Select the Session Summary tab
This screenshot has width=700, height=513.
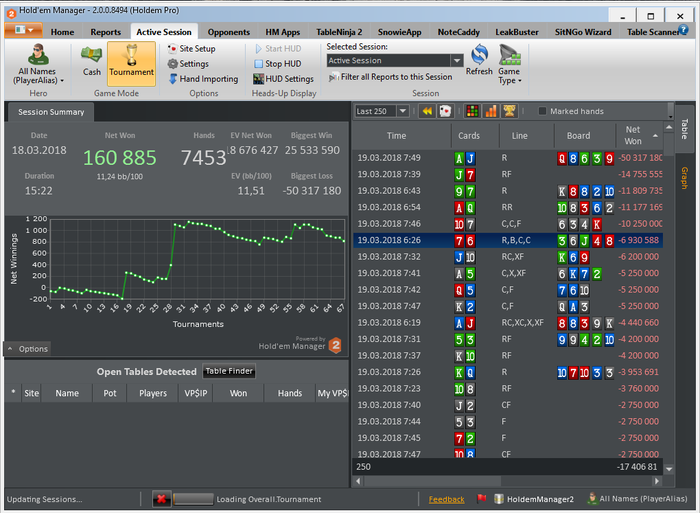point(51,112)
